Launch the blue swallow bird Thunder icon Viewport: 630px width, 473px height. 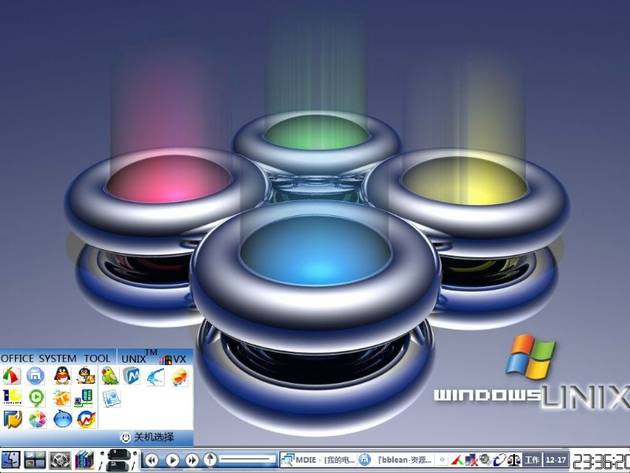tap(155, 377)
